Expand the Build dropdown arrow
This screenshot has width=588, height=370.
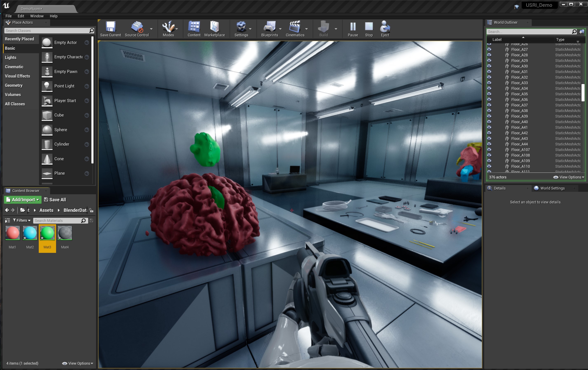335,29
